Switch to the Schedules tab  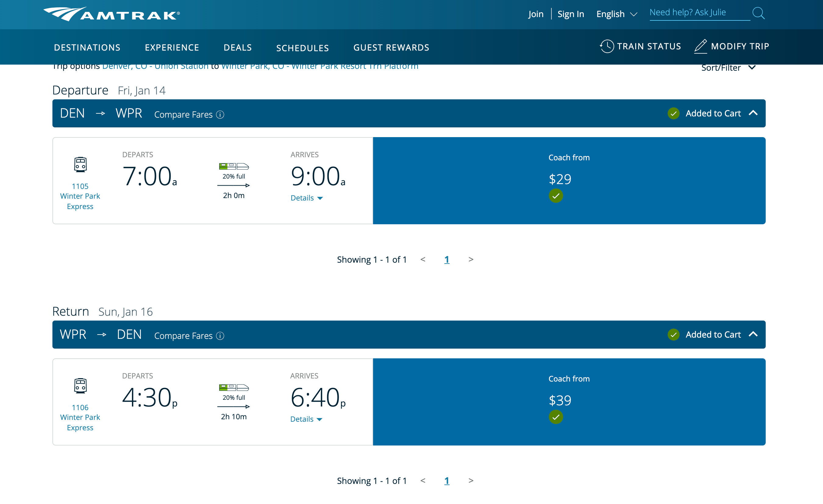pyautogui.click(x=303, y=48)
